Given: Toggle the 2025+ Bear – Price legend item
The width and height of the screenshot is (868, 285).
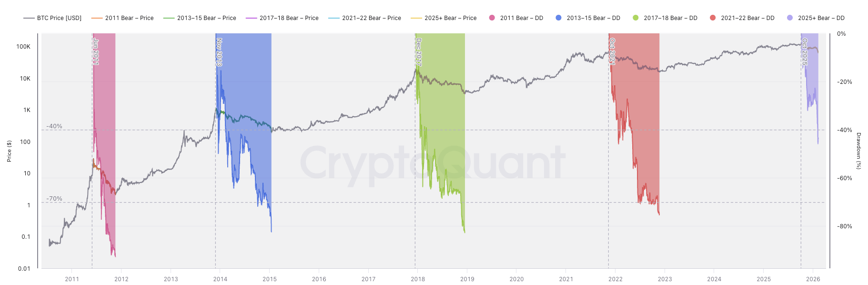Looking at the screenshot, I should (444, 18).
